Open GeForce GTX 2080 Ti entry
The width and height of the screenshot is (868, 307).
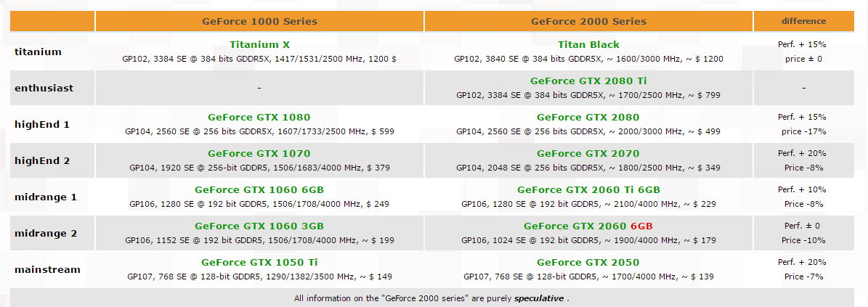tap(588, 81)
